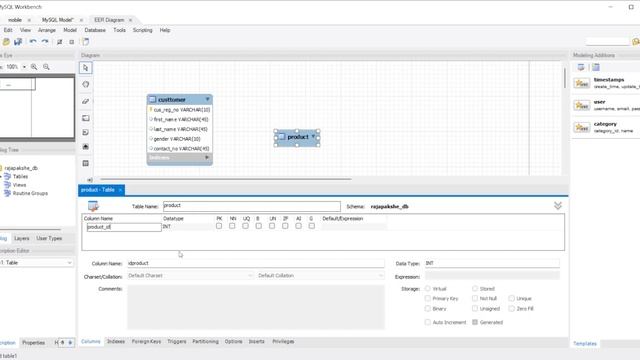This screenshot has height=360, width=640.
Task: Select the hand pan tool
Action: click(85, 84)
